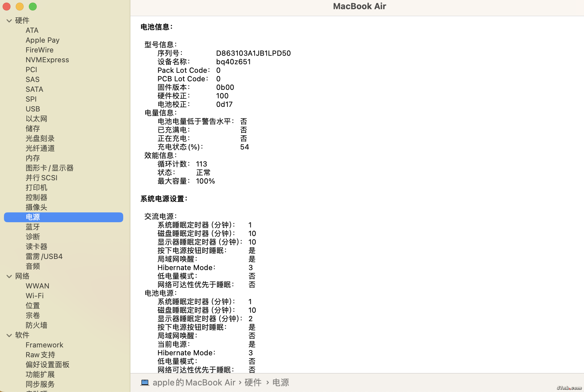The width and height of the screenshot is (584, 392).
Task: Click the battery serial number value
Action: tap(253, 53)
